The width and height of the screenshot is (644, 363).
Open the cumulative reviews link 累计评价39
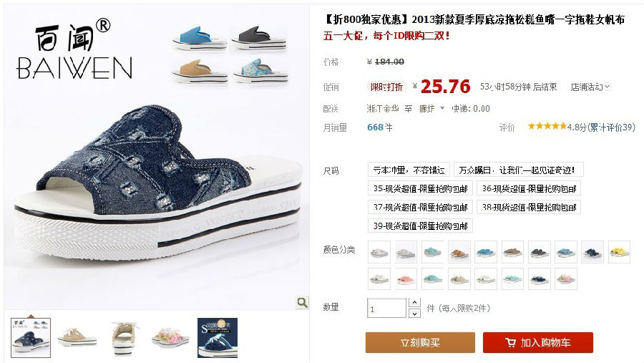click(x=613, y=127)
